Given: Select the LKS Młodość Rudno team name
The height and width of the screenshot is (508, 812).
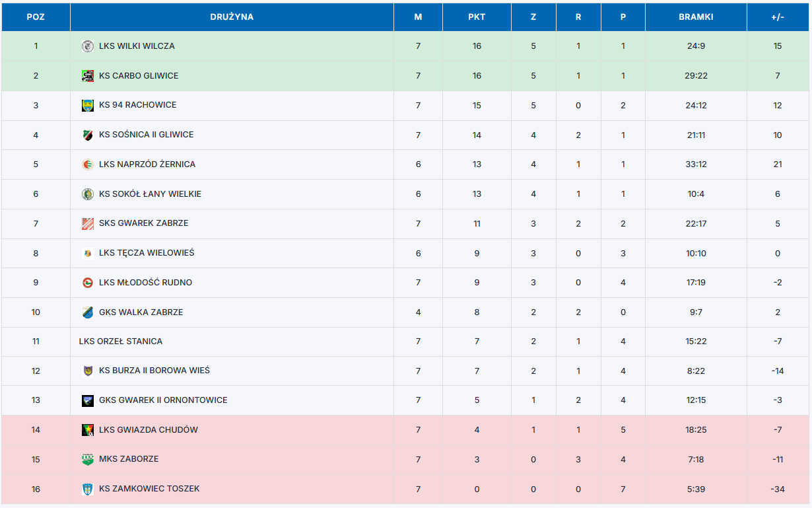Looking at the screenshot, I should pos(145,283).
